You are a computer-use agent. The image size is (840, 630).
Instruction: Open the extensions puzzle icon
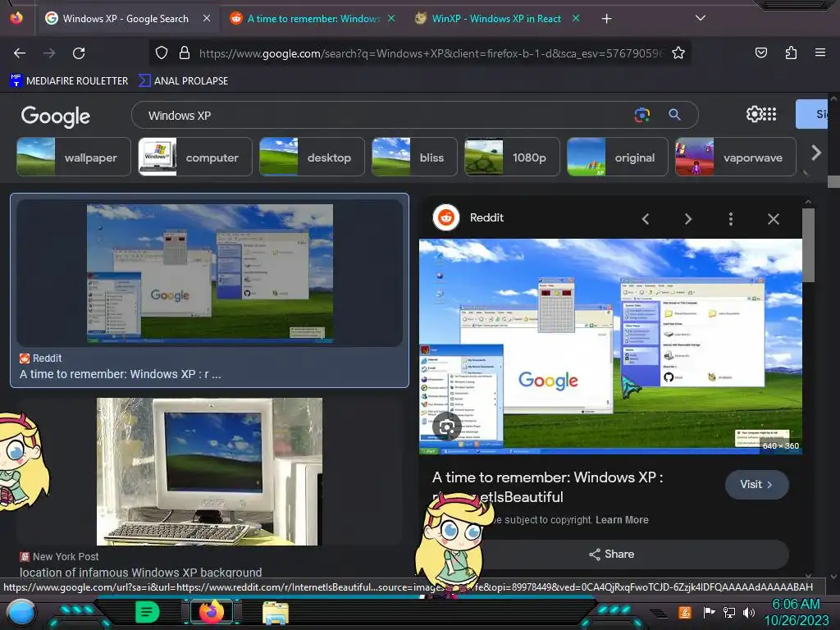(791, 52)
